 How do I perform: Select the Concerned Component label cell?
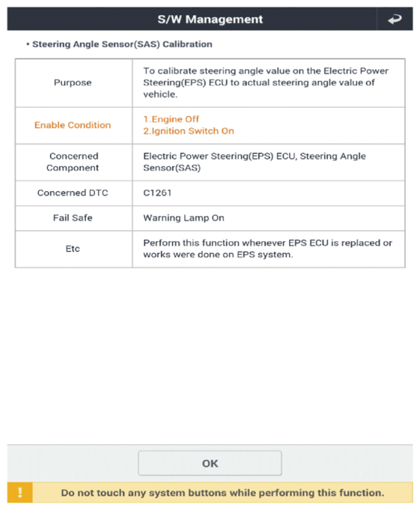(73, 162)
